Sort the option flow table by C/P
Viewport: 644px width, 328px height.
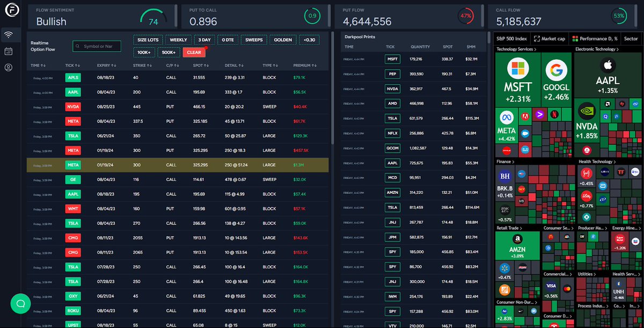pos(174,65)
